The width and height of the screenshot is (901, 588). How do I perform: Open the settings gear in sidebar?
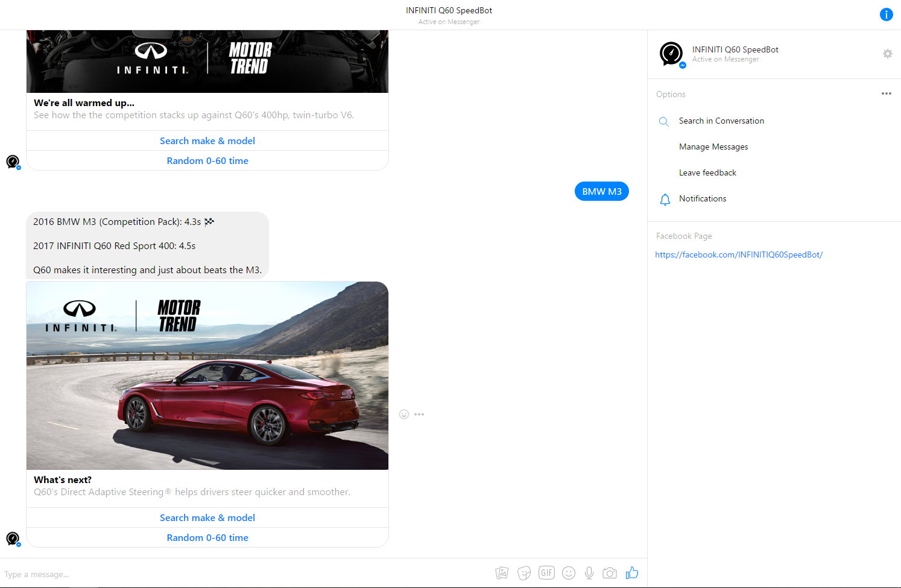[x=887, y=54]
